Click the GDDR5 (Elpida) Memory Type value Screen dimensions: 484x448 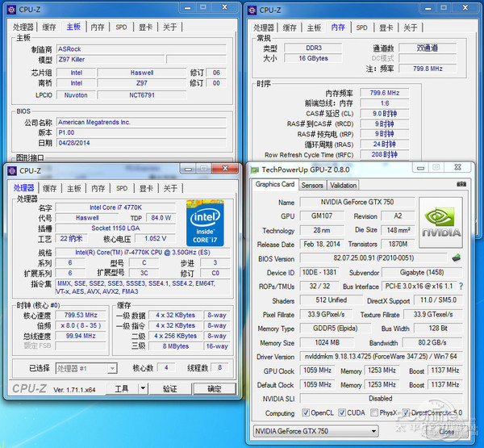336,328
